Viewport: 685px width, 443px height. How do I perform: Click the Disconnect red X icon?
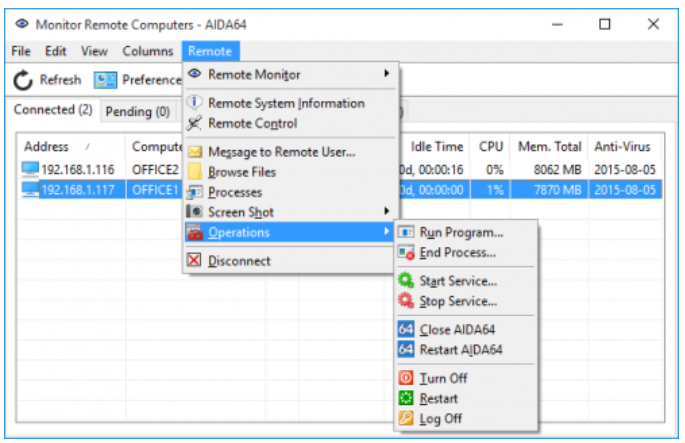[194, 260]
